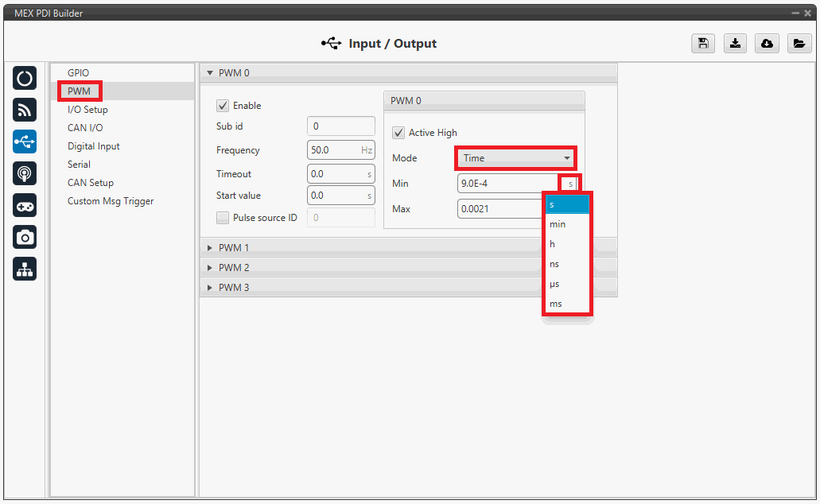The image size is (820, 504).
Task: Open the communications signal icon in sidebar
Action: click(x=25, y=110)
